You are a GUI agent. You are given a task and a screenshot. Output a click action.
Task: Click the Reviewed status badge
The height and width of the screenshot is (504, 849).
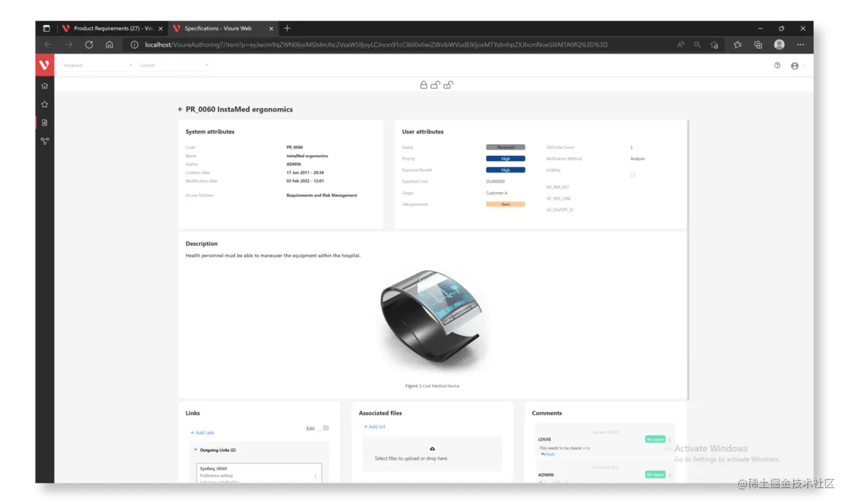505,147
